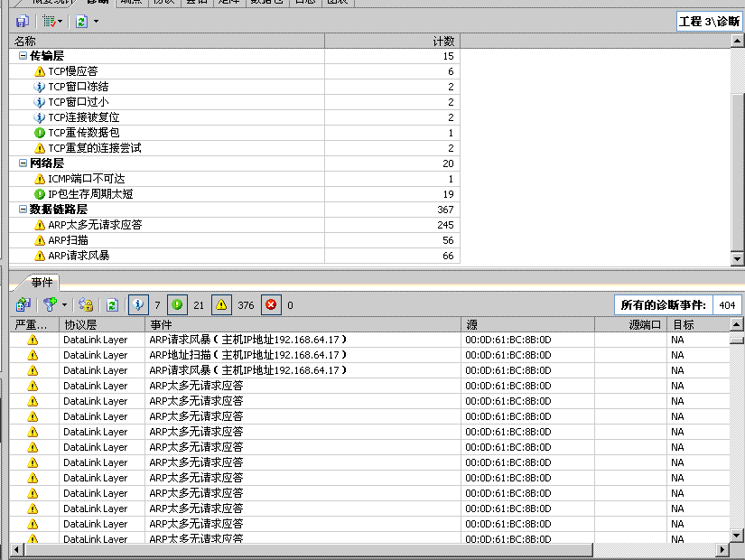The height and width of the screenshot is (560, 745).
Task: Click the diagnosis settings list icon
Action: point(49,22)
